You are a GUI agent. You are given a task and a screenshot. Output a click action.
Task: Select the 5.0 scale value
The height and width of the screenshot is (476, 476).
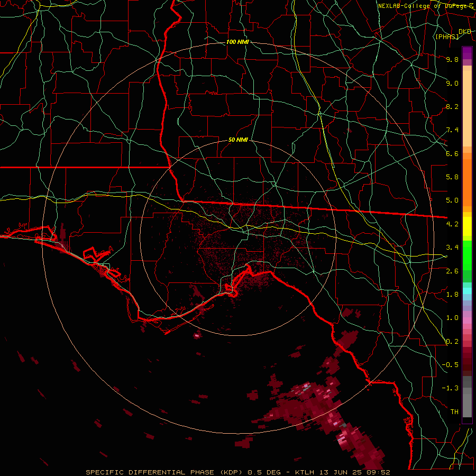452,200
